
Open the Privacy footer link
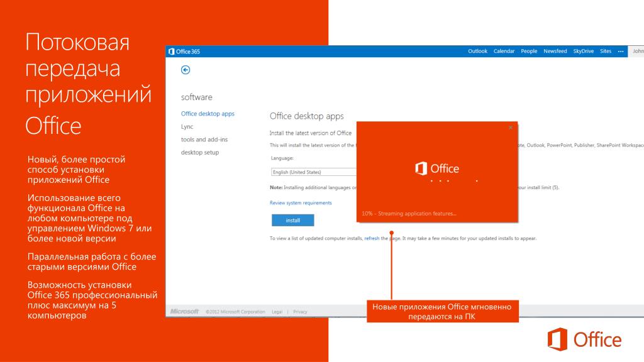coord(300,312)
